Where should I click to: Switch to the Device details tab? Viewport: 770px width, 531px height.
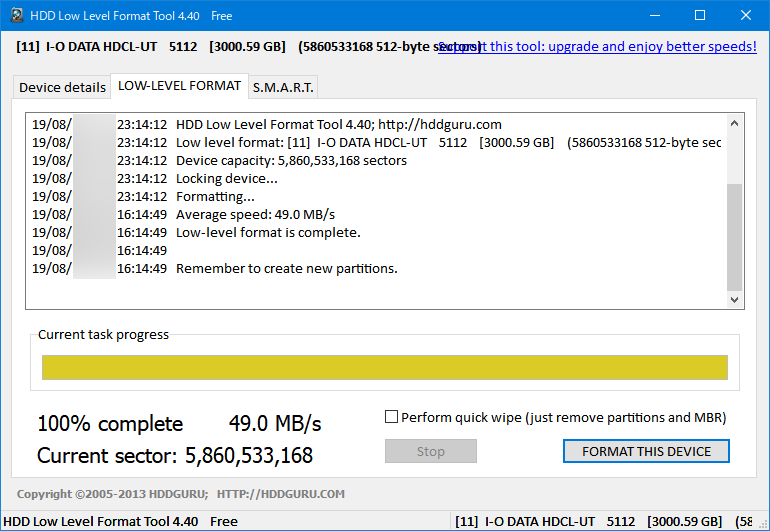(x=62, y=87)
